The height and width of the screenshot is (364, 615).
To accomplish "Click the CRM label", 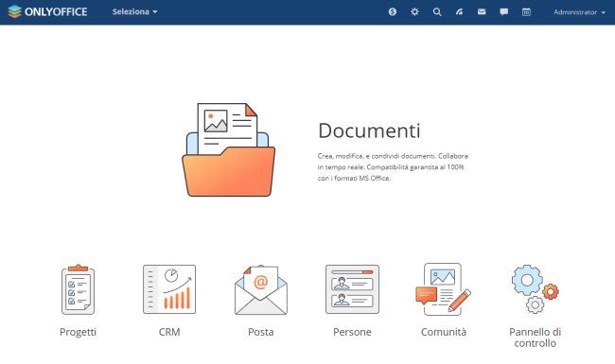I will pos(169,332).
